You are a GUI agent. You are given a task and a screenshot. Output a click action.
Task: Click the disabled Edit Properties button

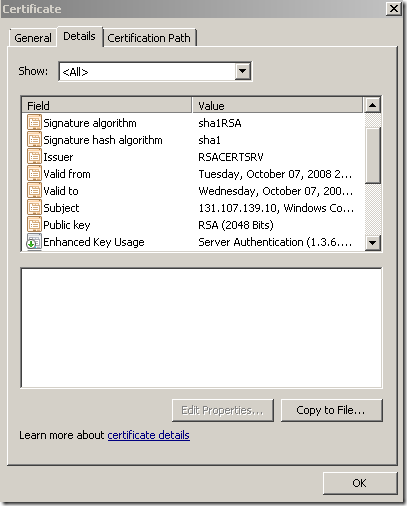click(x=223, y=410)
